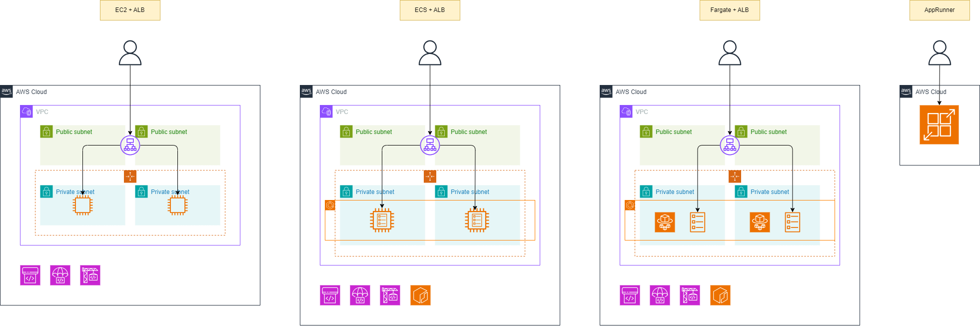Click left Private subnet lock icon in EC2 diagram
This screenshot has height=326, width=980.
[46, 191]
